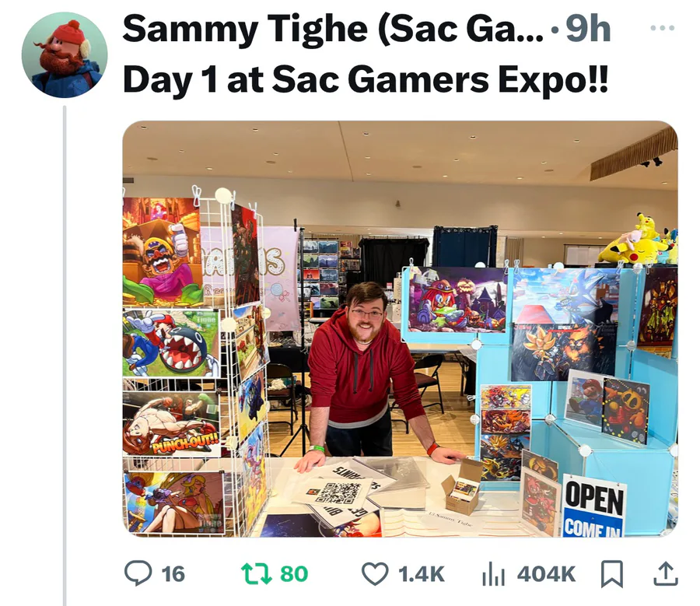
Task: Open the post text Day 1 at Sac Gamers Expo
Action: (366, 79)
